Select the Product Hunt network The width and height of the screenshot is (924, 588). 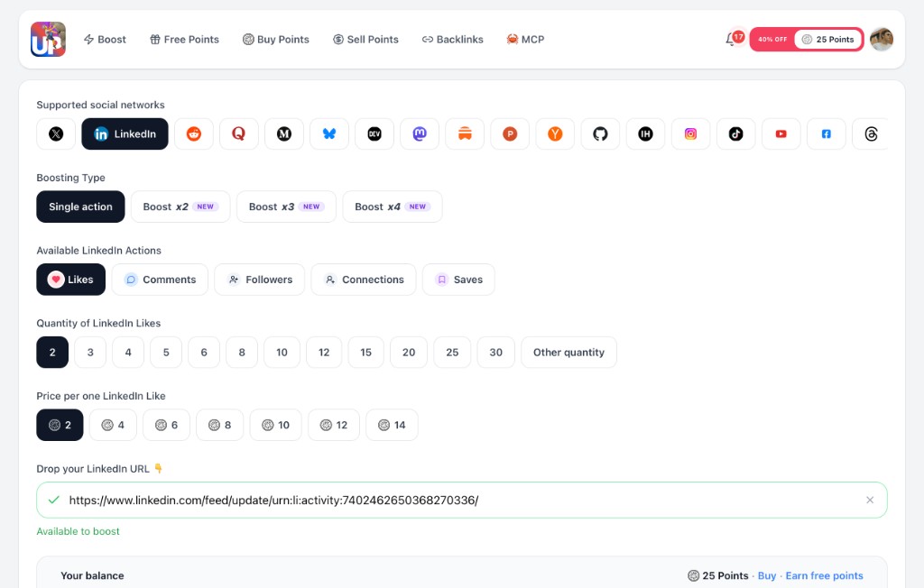(510, 133)
